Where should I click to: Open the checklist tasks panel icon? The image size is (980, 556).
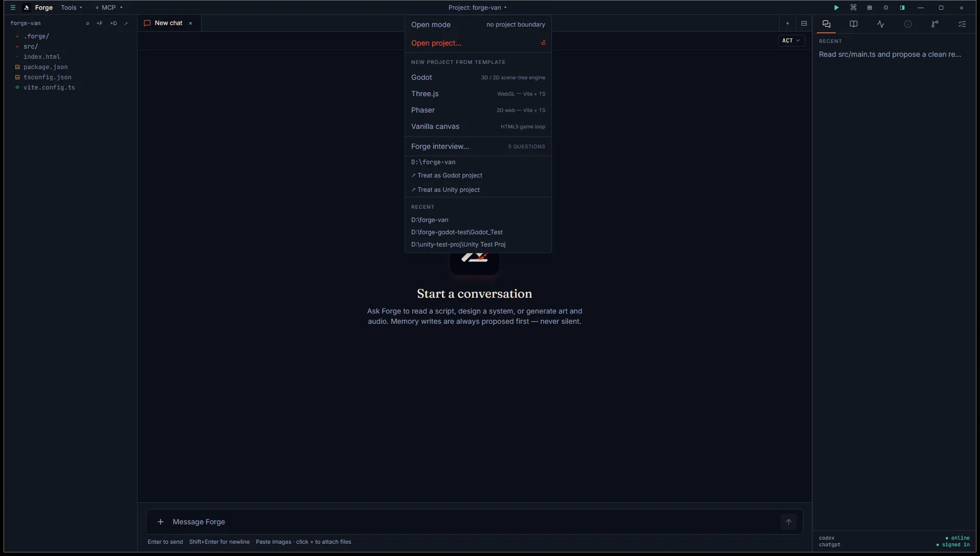pyautogui.click(x=962, y=24)
